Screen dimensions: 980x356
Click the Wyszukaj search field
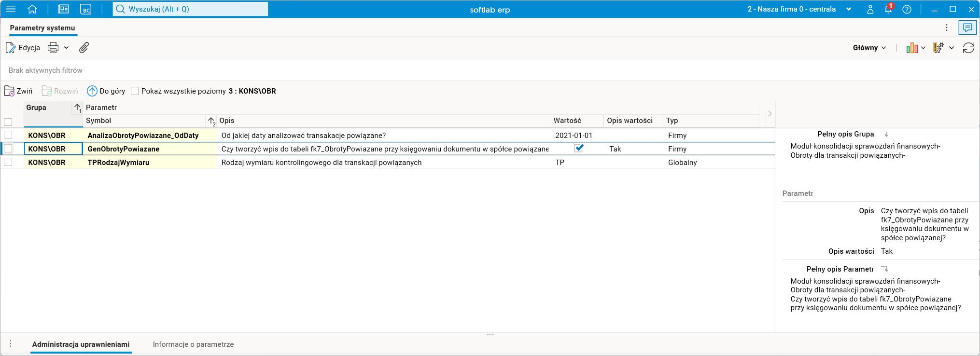[190, 9]
